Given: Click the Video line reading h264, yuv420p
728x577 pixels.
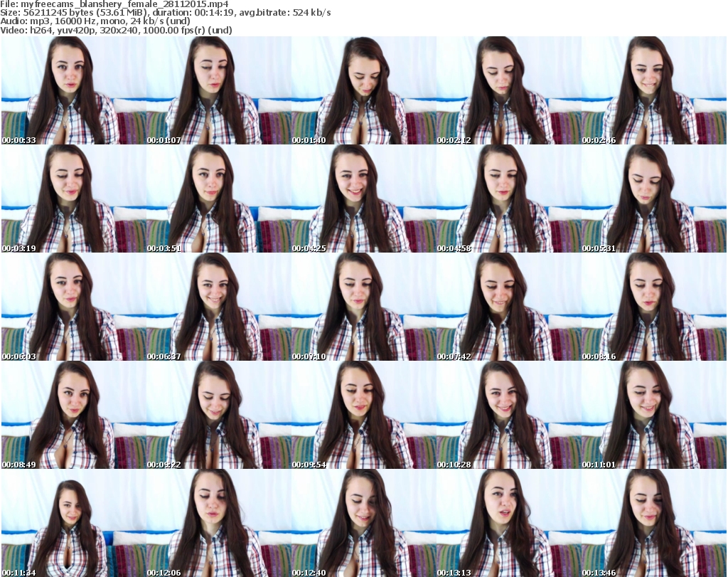Looking at the screenshot, I should pyautogui.click(x=116, y=30).
